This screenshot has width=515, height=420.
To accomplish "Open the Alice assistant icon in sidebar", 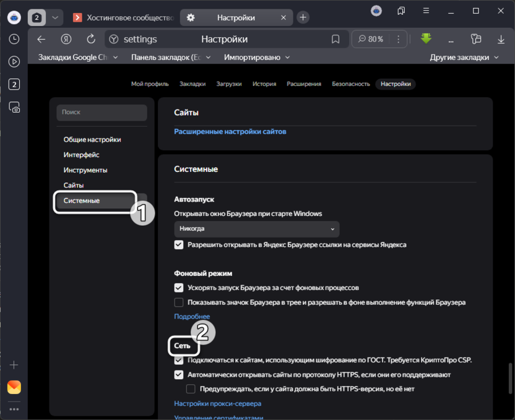I will (14, 17).
